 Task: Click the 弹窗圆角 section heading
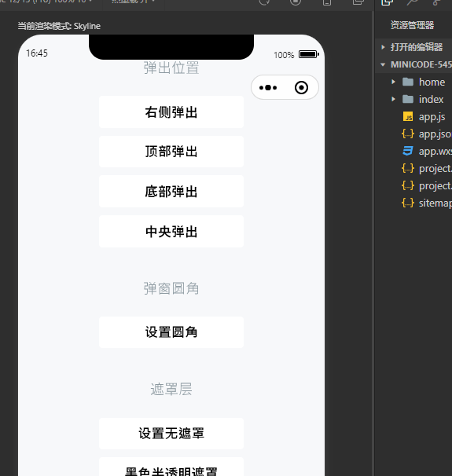171,288
